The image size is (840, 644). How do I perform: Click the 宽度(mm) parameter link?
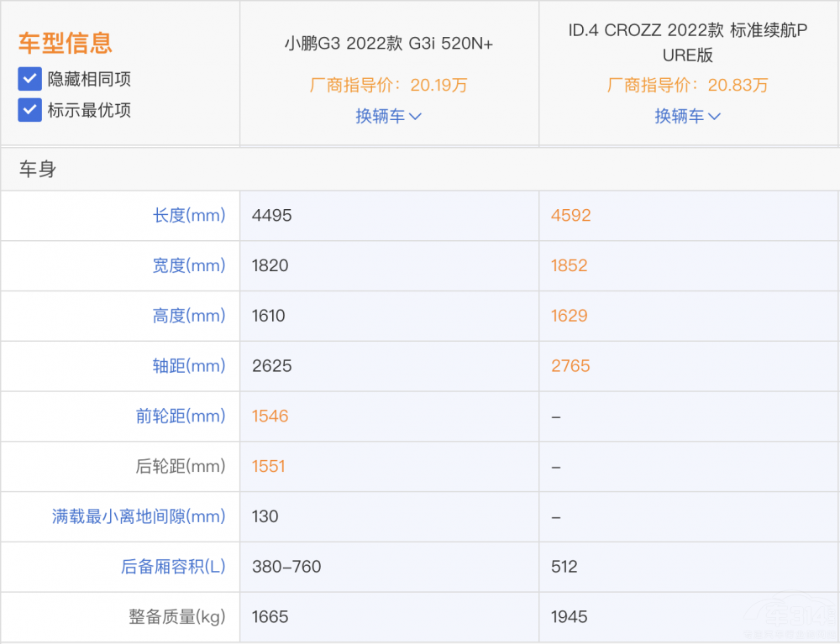coord(189,266)
